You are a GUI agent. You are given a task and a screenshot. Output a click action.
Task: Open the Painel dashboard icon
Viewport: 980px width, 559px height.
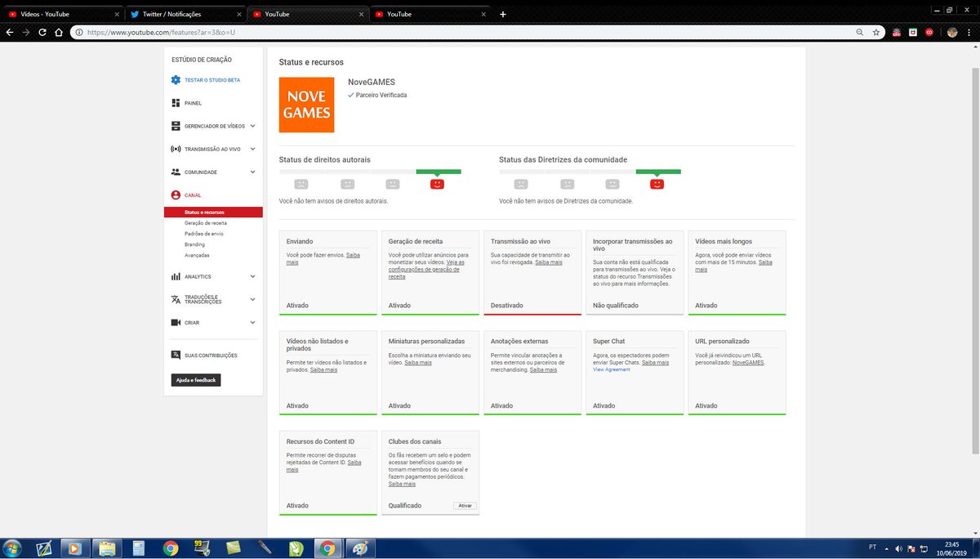176,103
